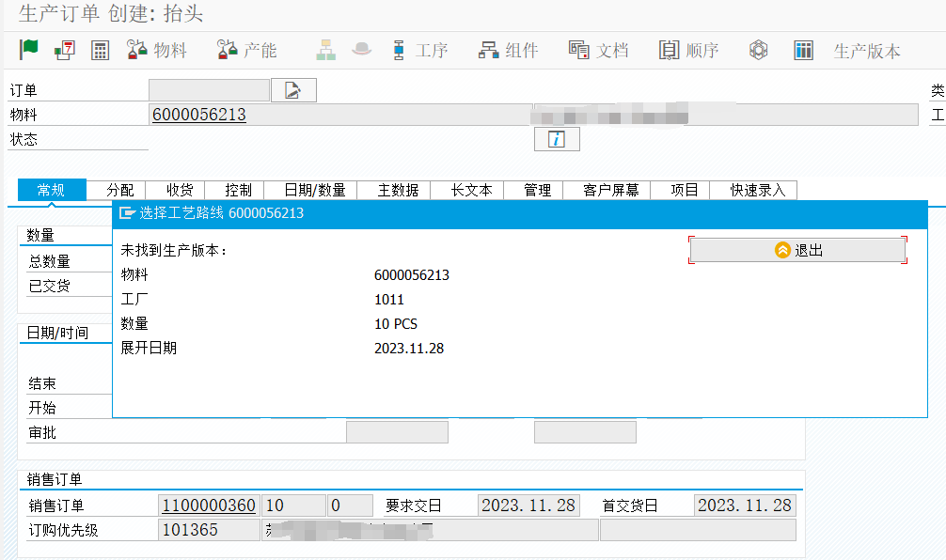The width and height of the screenshot is (946, 560).
Task: Click the hexagonal configuration icon
Action: click(758, 50)
